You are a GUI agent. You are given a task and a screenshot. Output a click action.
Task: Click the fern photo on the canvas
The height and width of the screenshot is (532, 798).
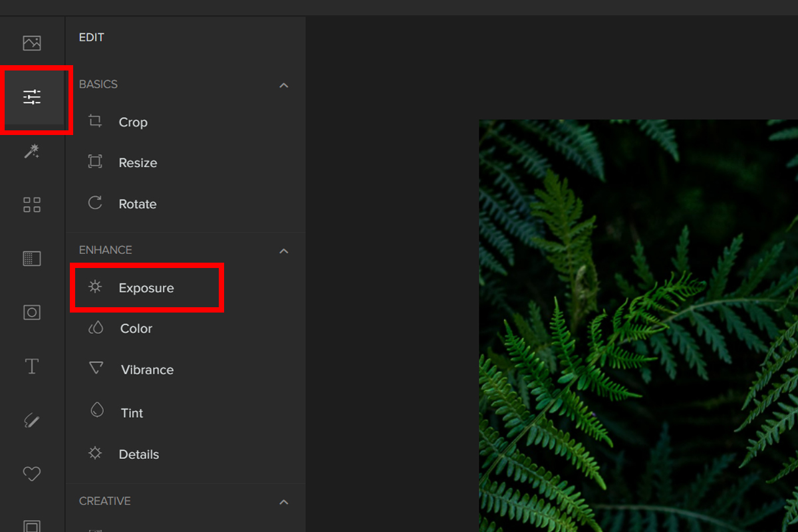click(x=638, y=326)
